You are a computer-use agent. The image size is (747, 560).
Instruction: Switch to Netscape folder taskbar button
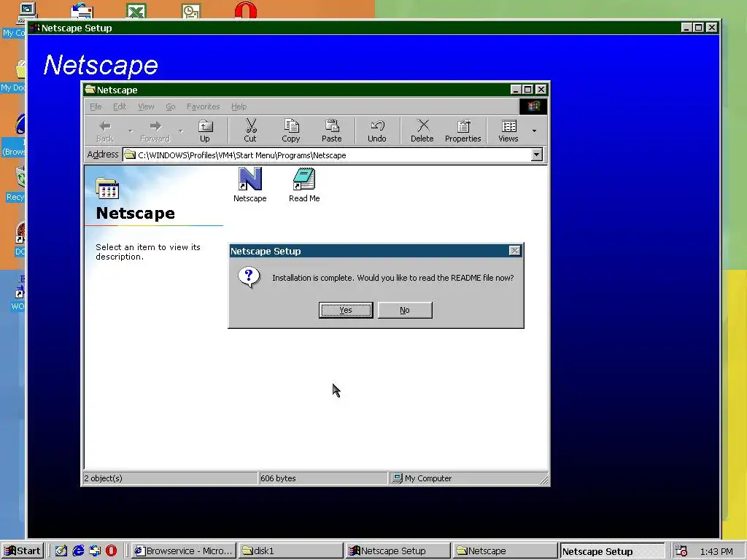tap(505, 551)
